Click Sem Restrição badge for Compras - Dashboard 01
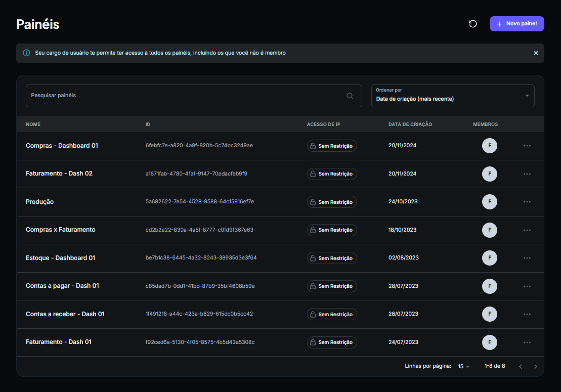The height and width of the screenshot is (392, 561). [332, 146]
